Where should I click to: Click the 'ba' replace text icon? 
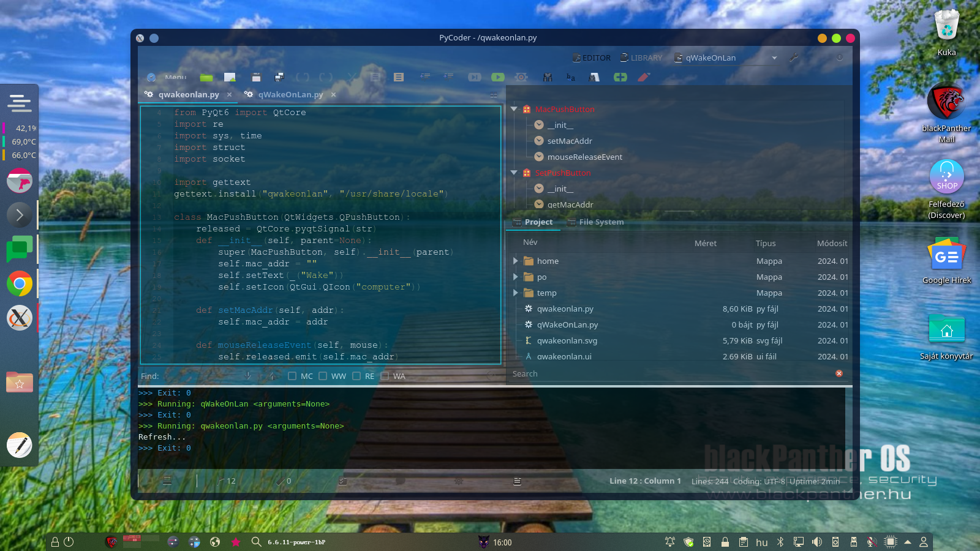pos(571,77)
